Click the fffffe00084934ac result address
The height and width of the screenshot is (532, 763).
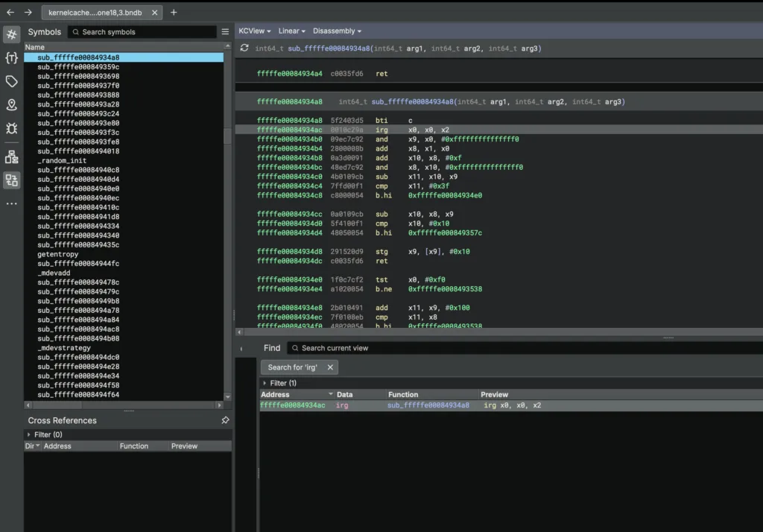click(292, 405)
